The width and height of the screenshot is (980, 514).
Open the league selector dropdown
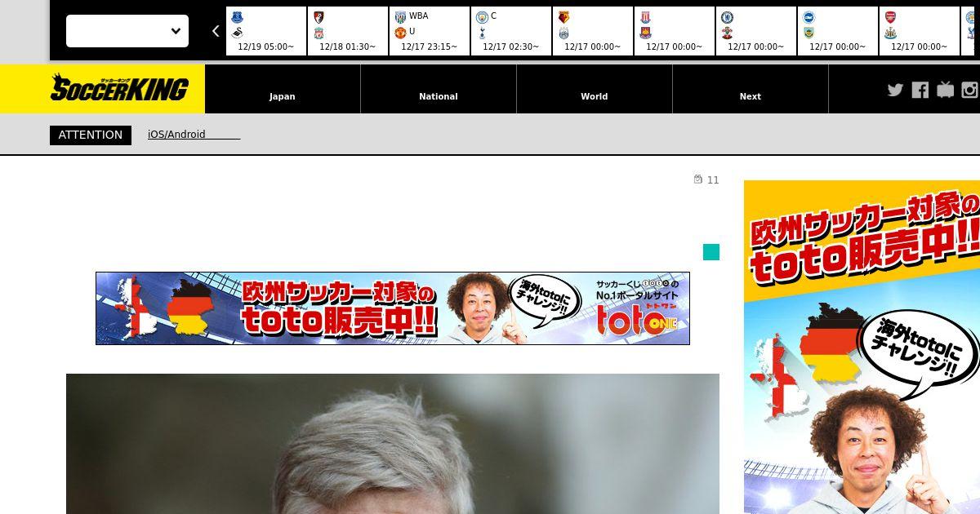coord(127,31)
